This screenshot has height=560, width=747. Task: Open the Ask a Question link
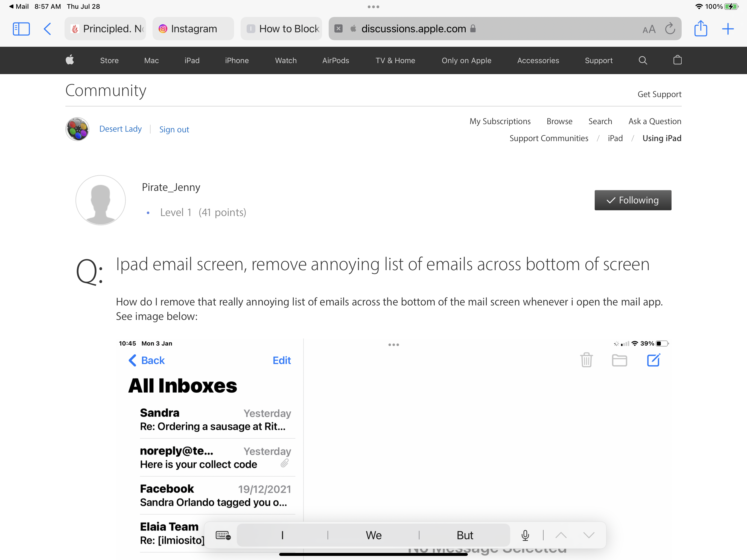[x=655, y=121]
